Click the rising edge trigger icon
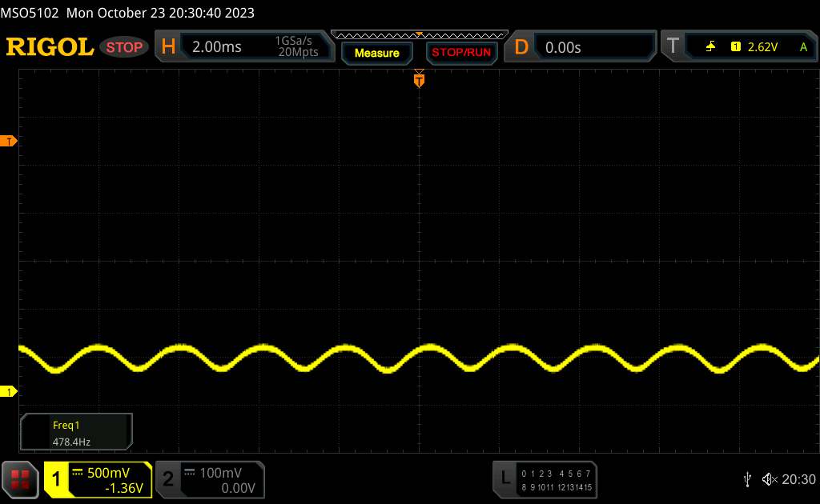The width and height of the screenshot is (820, 504). tap(710, 46)
